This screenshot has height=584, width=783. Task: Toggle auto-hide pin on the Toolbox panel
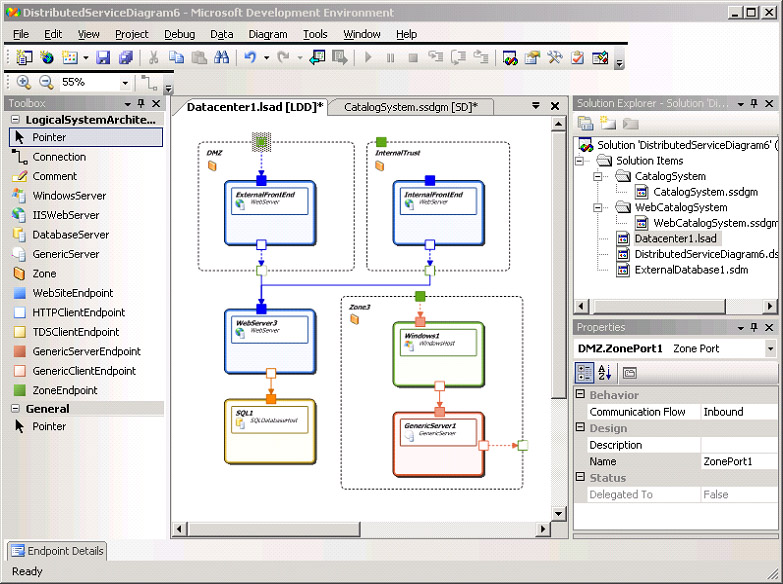pos(141,103)
